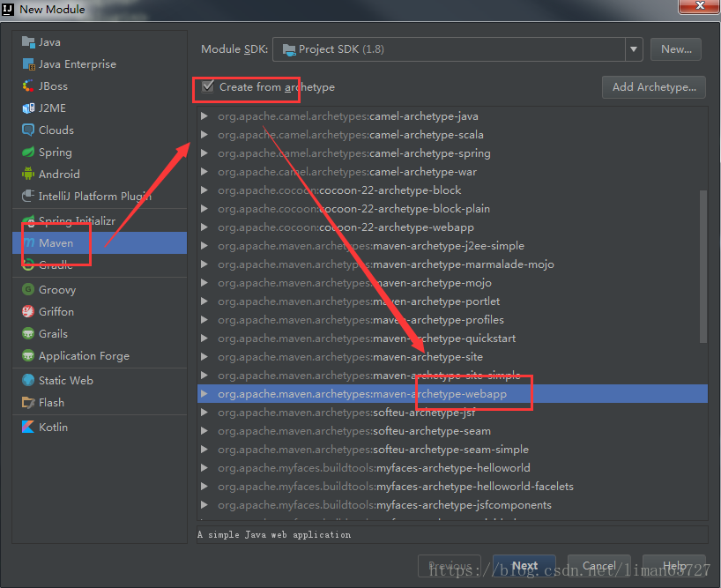Click the New... SDK button

pyautogui.click(x=676, y=49)
